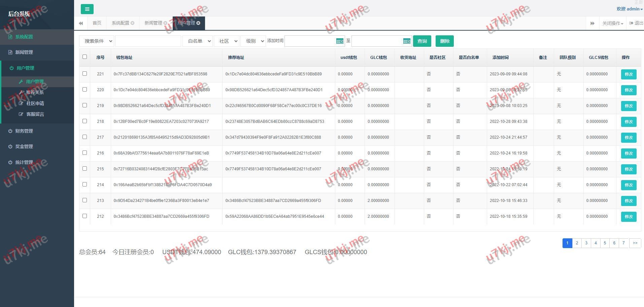Open the start date calendar picker icon

click(x=340, y=41)
